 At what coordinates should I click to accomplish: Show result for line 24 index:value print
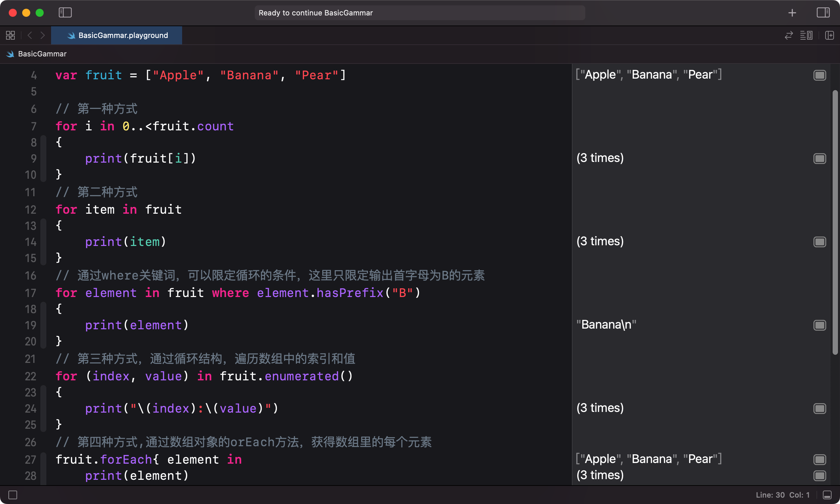coord(820,408)
